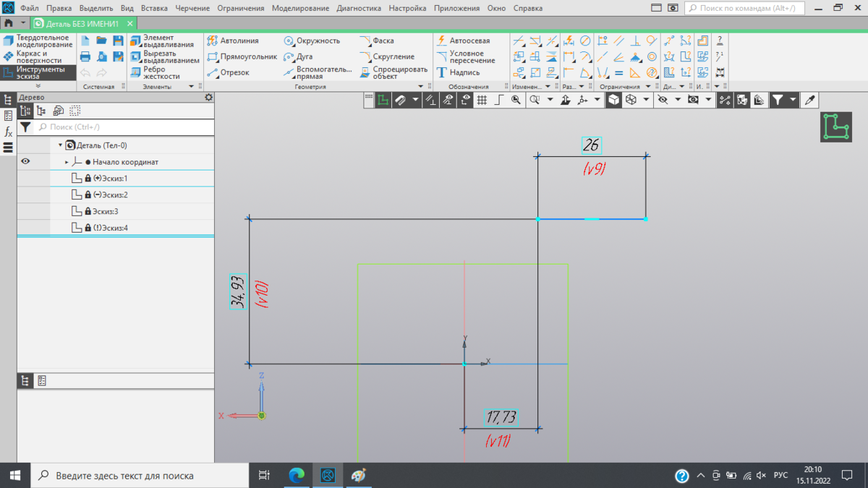Expand the Начало координат node
Viewport: 868px width, 488px height.
pos(67,162)
